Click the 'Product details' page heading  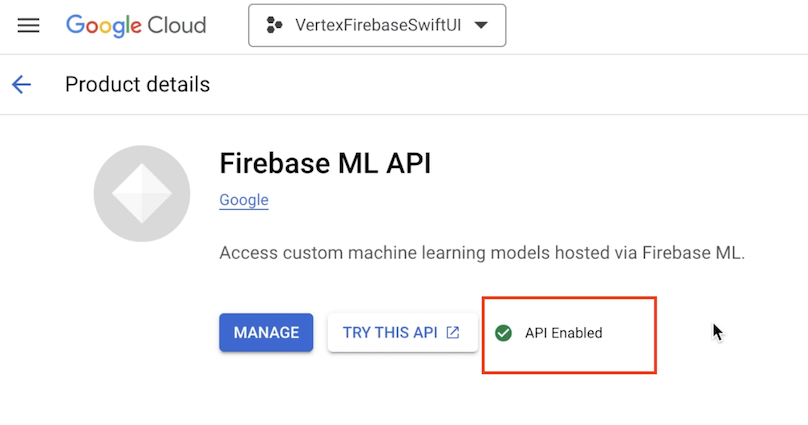pos(137,84)
